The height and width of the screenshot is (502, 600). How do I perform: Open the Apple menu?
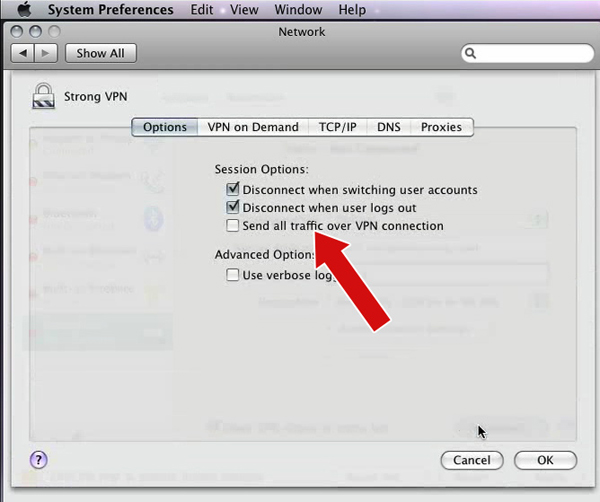26,10
